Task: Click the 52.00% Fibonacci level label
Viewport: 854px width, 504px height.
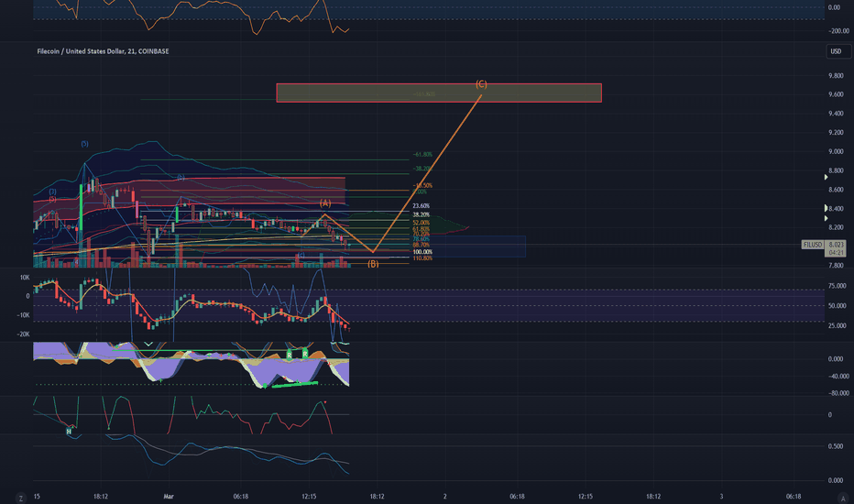Action: coord(421,223)
